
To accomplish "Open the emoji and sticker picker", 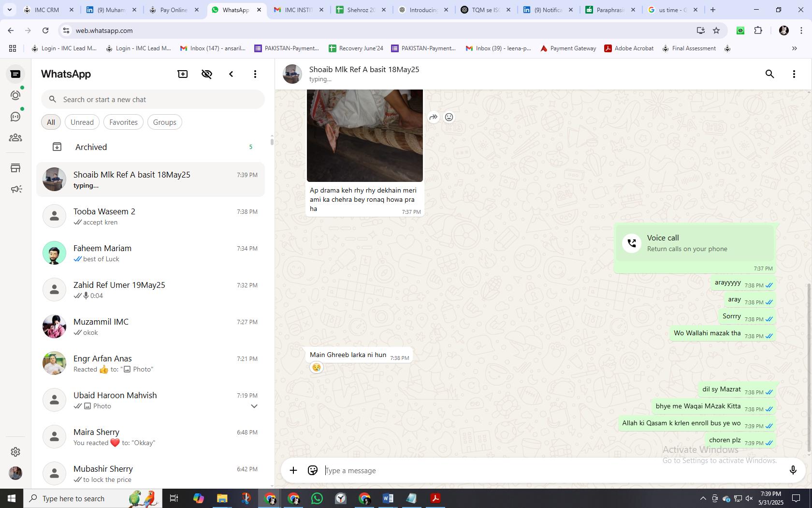I will coord(313,470).
